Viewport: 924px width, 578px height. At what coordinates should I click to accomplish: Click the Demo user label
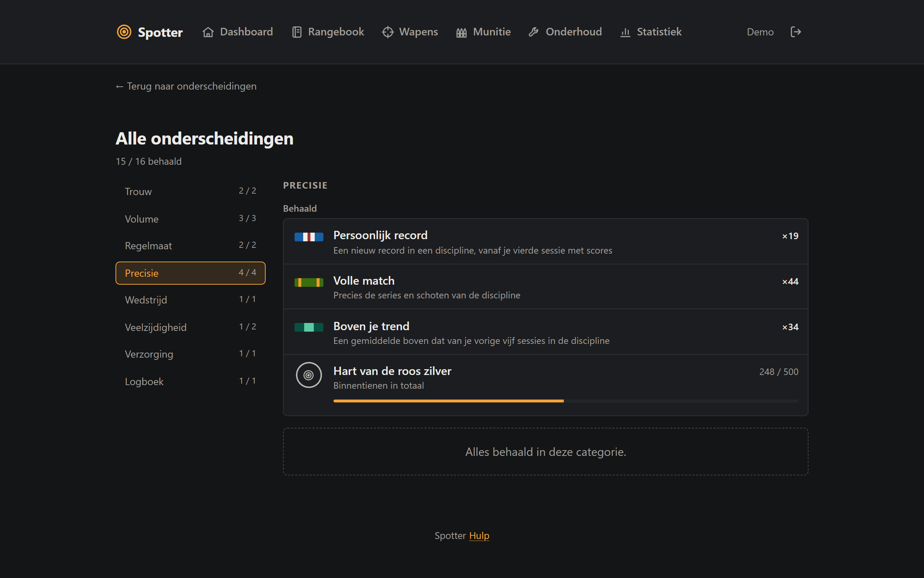tap(760, 32)
